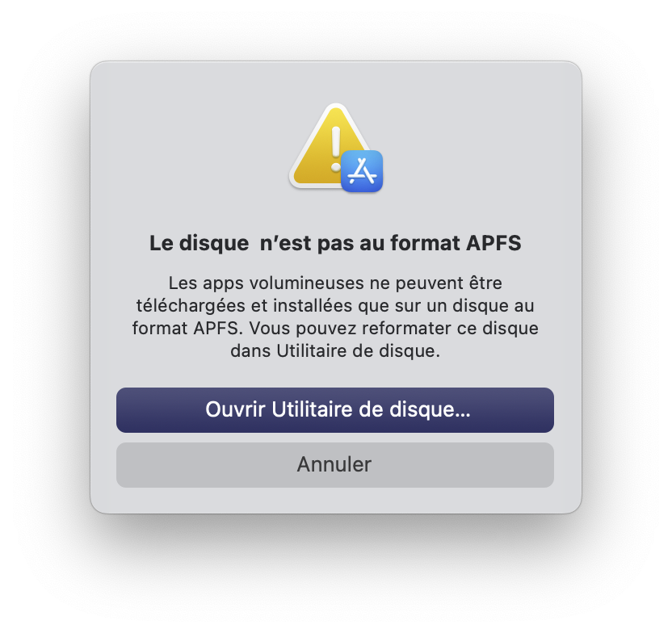Dismiss the dialog with Annuler

[x=335, y=465]
